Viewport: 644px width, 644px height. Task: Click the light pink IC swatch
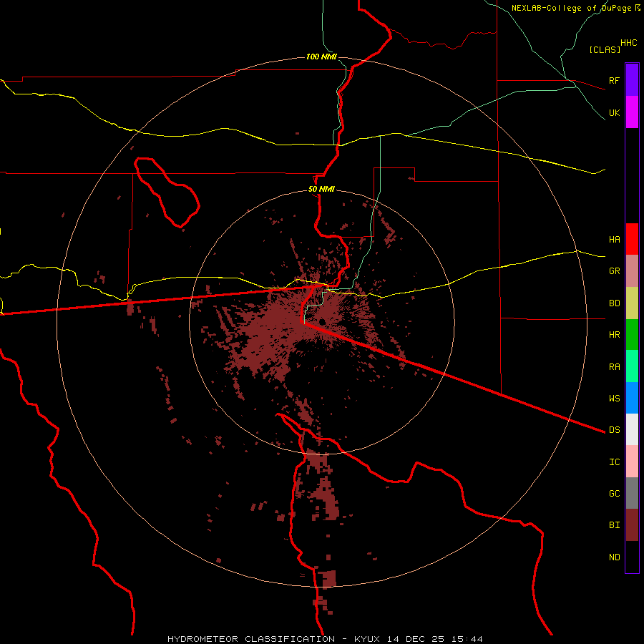[632, 462]
